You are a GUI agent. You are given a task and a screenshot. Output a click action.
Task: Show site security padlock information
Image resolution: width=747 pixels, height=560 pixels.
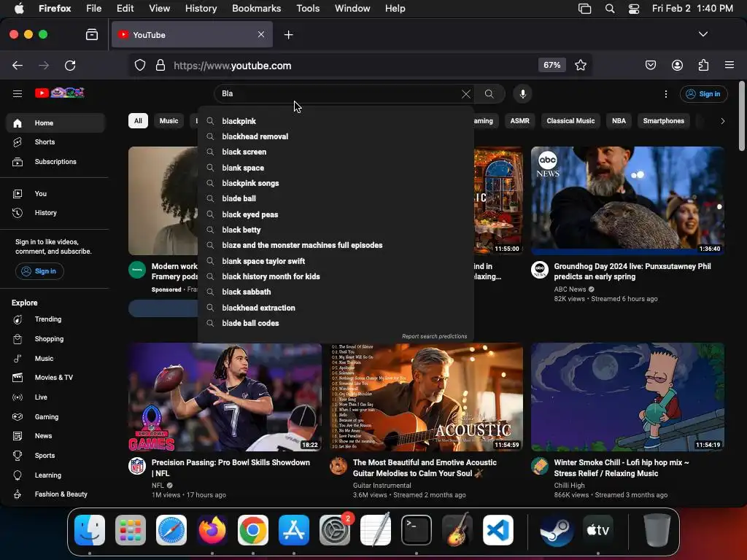point(160,65)
